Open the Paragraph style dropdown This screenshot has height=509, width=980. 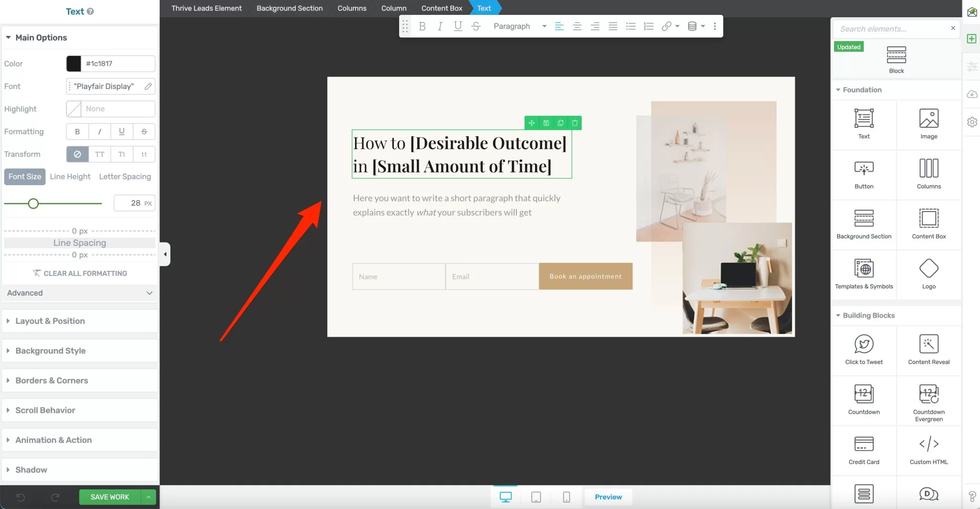pos(520,26)
